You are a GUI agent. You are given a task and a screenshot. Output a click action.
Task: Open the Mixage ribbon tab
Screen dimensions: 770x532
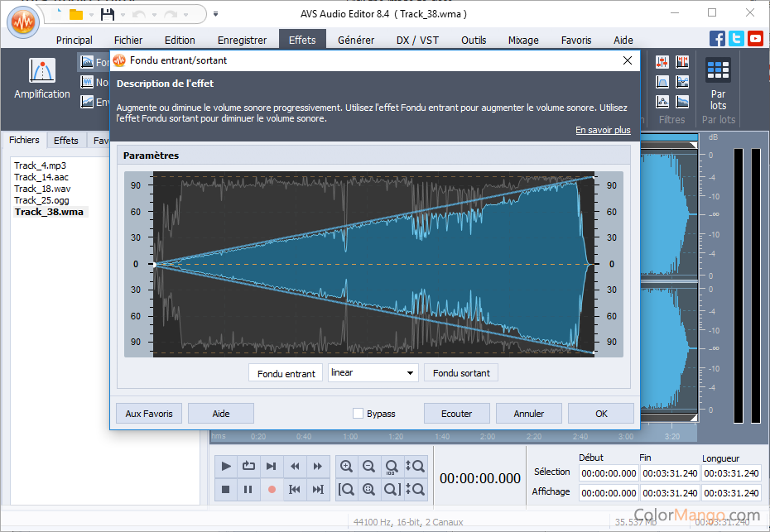click(x=522, y=40)
